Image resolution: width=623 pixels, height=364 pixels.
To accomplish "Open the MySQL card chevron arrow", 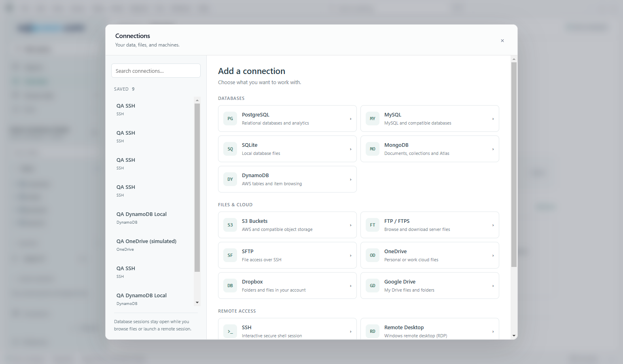I will click(x=493, y=119).
